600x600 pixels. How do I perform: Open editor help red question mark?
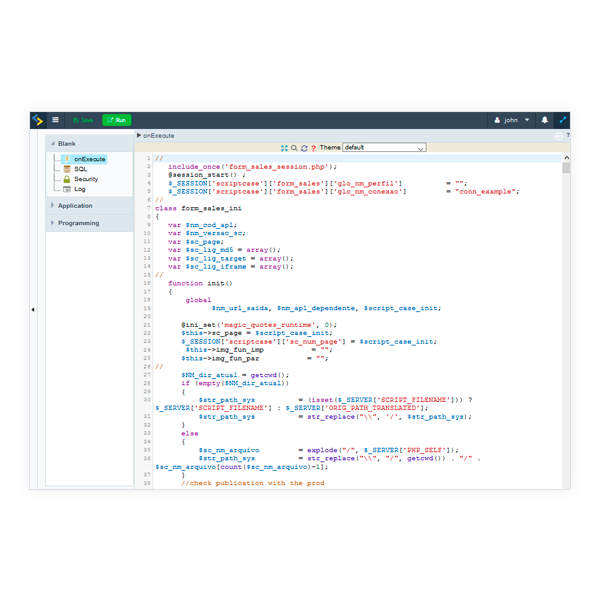tap(313, 147)
